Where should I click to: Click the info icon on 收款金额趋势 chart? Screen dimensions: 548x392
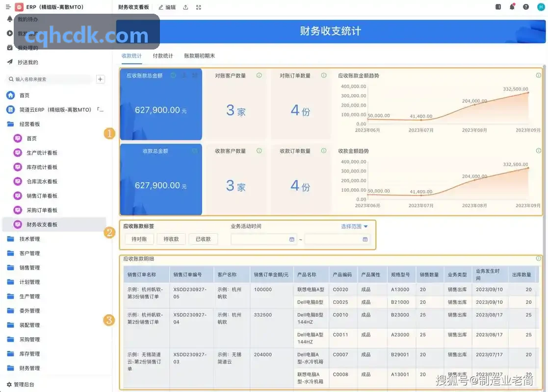coord(539,151)
